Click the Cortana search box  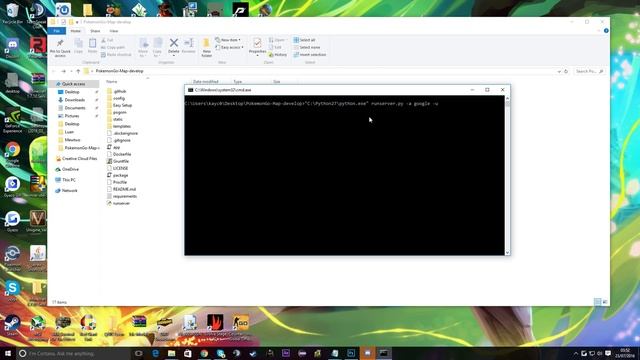point(73,353)
